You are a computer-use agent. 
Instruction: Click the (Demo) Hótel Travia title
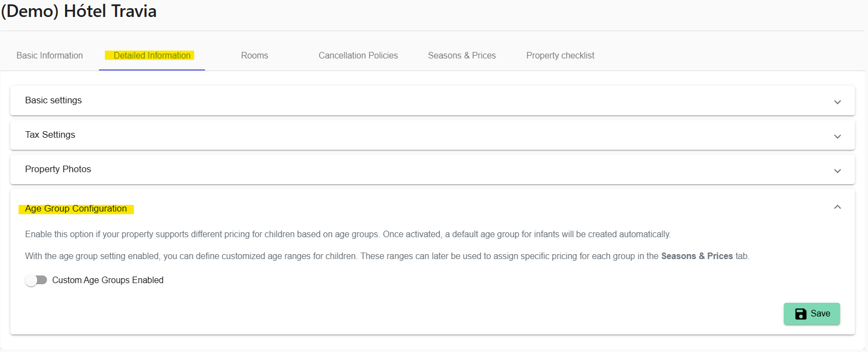[79, 11]
